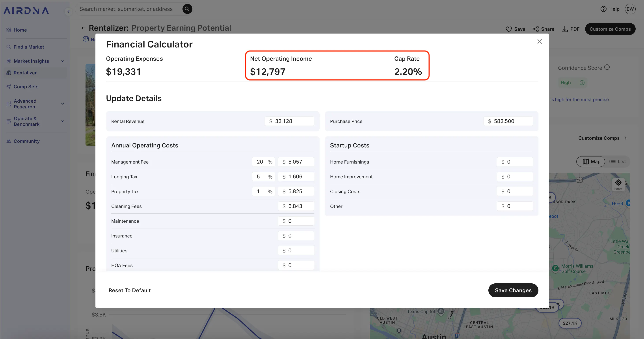644x339 pixels.
Task: Edit the Rental Revenue field
Action: tap(289, 121)
